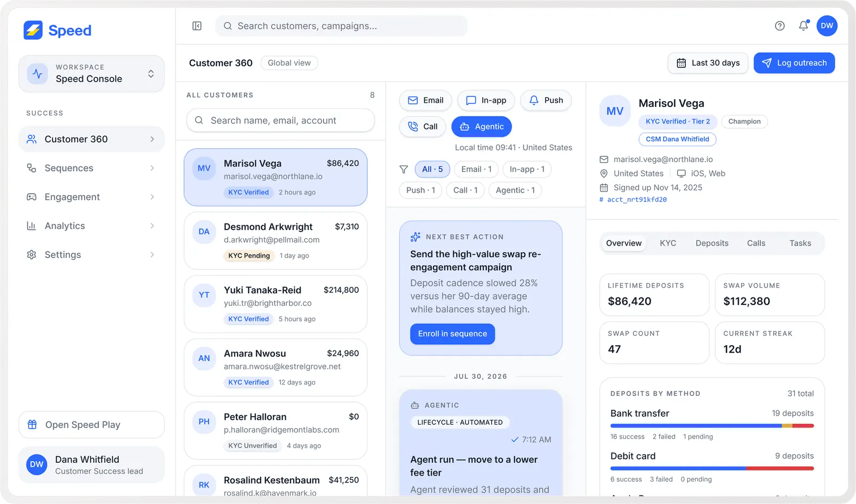The height and width of the screenshot is (504, 856).
Task: Open the Speed Console workspace switcher
Action: tap(91, 74)
